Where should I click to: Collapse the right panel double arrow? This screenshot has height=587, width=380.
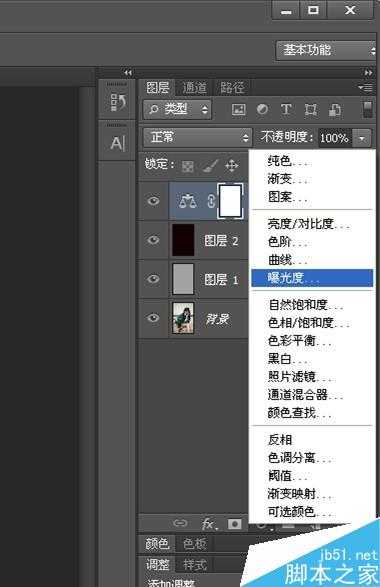pos(368,73)
